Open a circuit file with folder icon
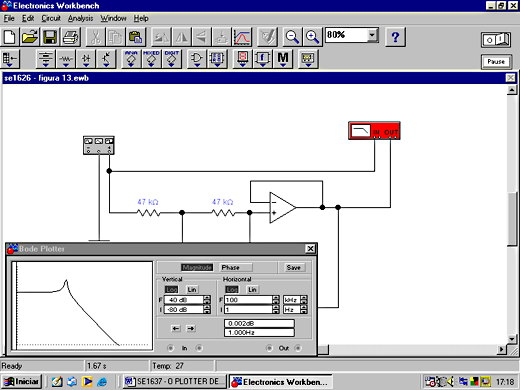The image size is (520, 390). point(29,37)
